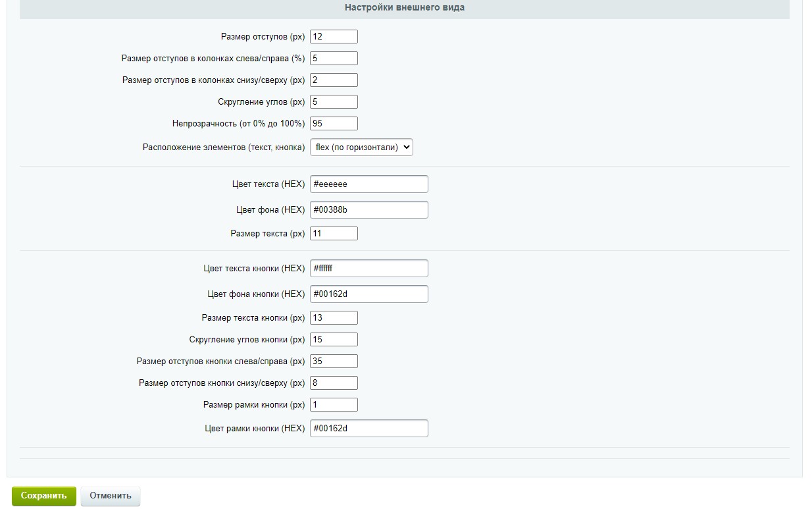Edit the button bottom/top padding field
This screenshot has height=509, width=812.
tap(334, 383)
